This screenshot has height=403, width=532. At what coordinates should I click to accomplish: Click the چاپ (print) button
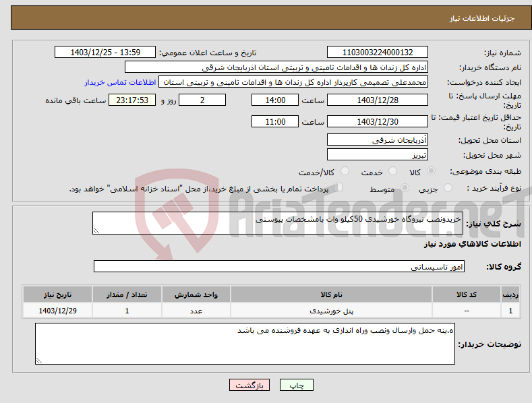(x=296, y=385)
